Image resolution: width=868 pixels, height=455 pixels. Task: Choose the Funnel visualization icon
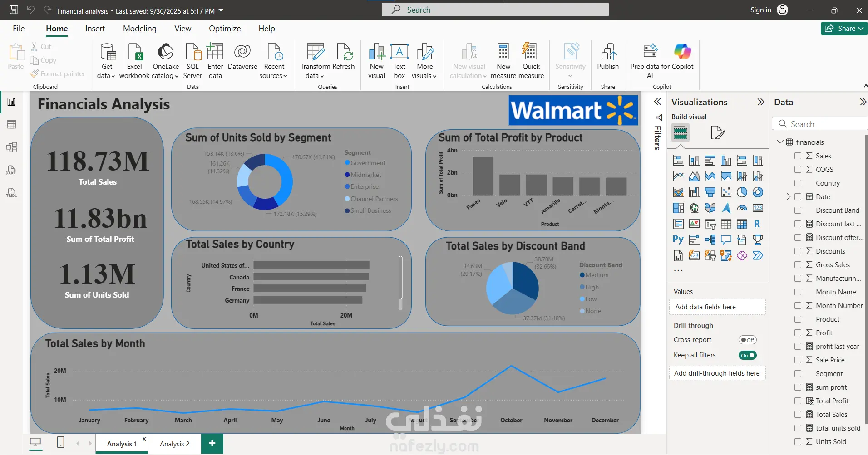(710, 192)
